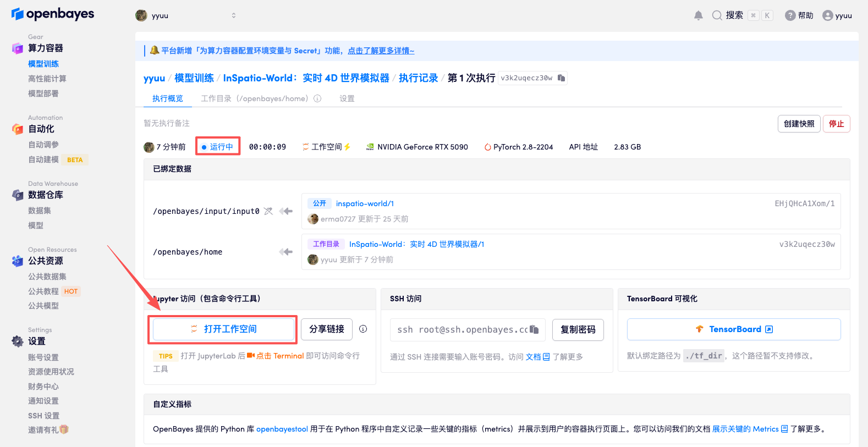Click the unbind icon beside /openbayes/input/input0
Viewport: 868px width, 447px height.
click(268, 211)
